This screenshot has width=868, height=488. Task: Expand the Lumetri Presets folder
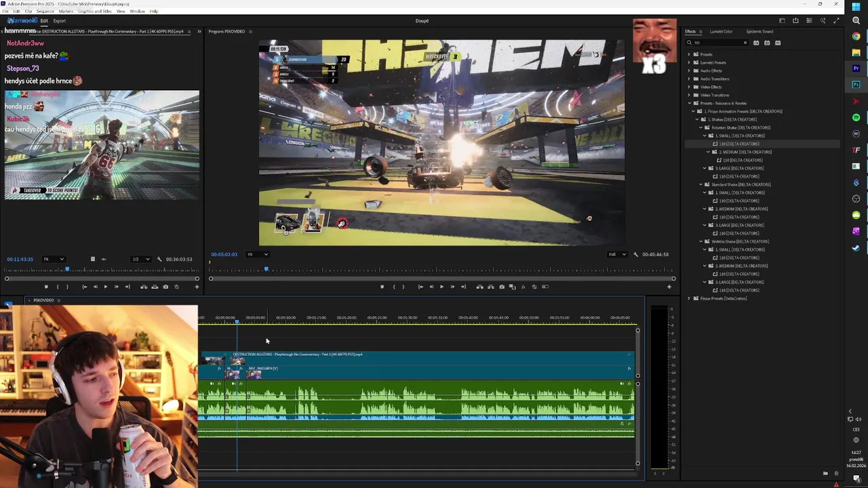689,62
